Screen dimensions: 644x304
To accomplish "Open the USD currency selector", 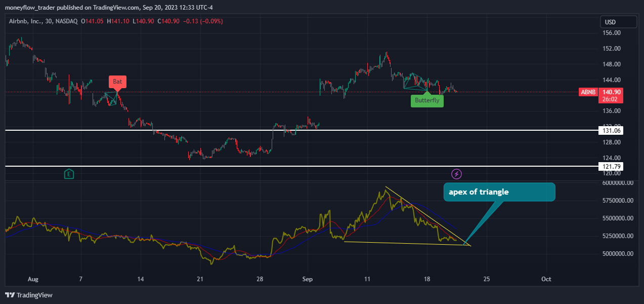I will pos(618,22).
